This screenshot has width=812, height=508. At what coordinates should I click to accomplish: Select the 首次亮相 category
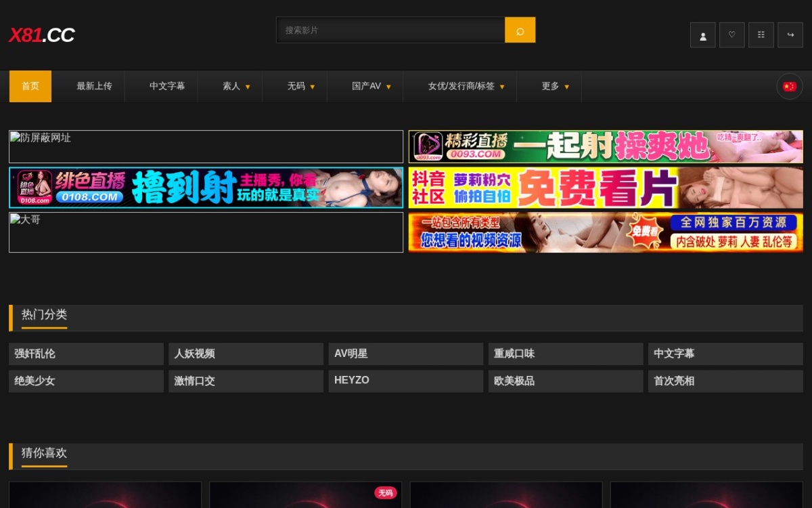[x=725, y=381]
